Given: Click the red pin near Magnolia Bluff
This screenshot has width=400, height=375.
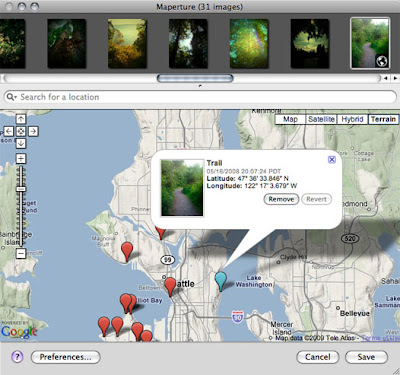Looking at the screenshot, I should (127, 252).
